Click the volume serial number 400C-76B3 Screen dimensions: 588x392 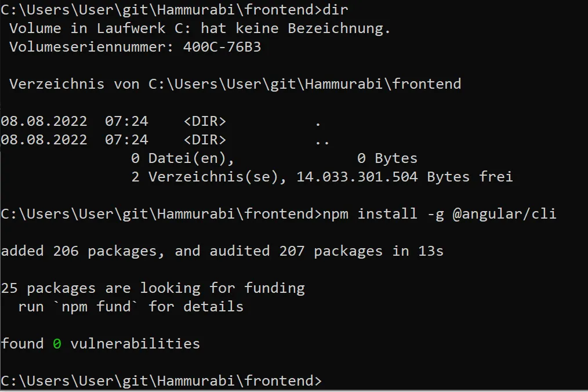pyautogui.click(x=222, y=47)
